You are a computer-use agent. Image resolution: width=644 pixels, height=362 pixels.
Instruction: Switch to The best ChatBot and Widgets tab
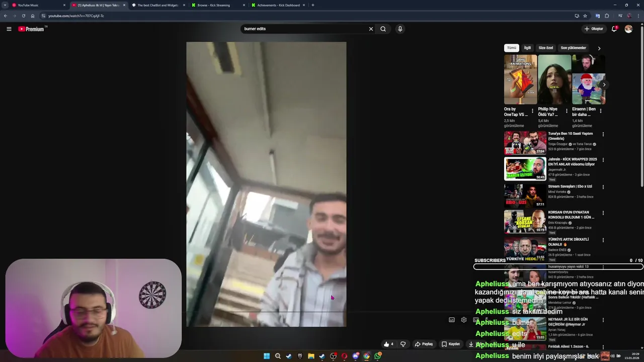point(158,5)
